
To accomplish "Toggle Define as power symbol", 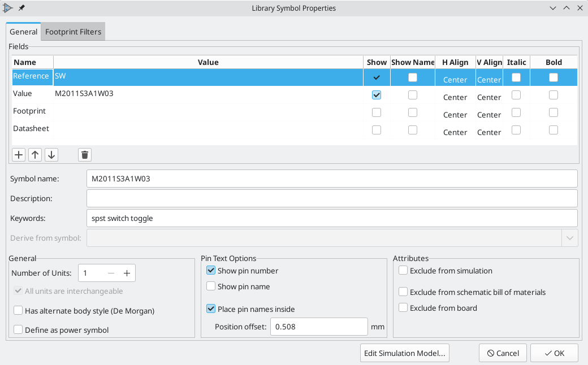I will click(x=18, y=330).
